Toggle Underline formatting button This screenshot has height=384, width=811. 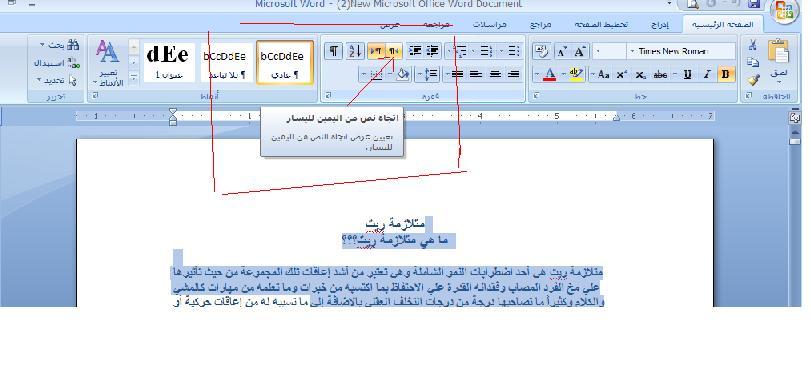tap(687, 75)
